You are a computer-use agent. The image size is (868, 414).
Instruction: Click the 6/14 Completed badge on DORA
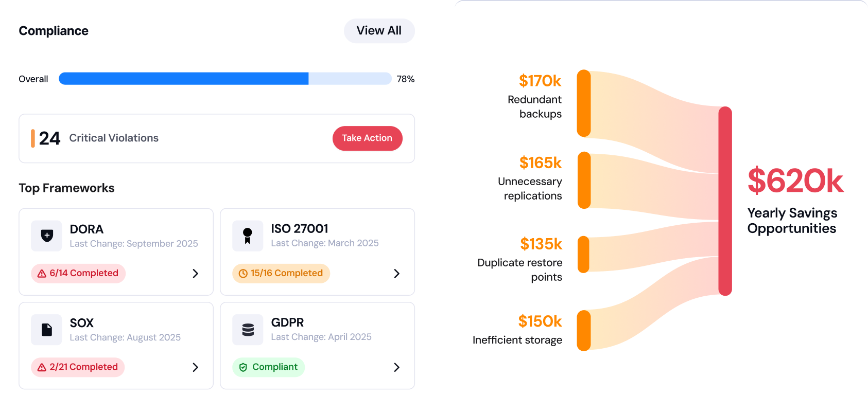coord(78,273)
